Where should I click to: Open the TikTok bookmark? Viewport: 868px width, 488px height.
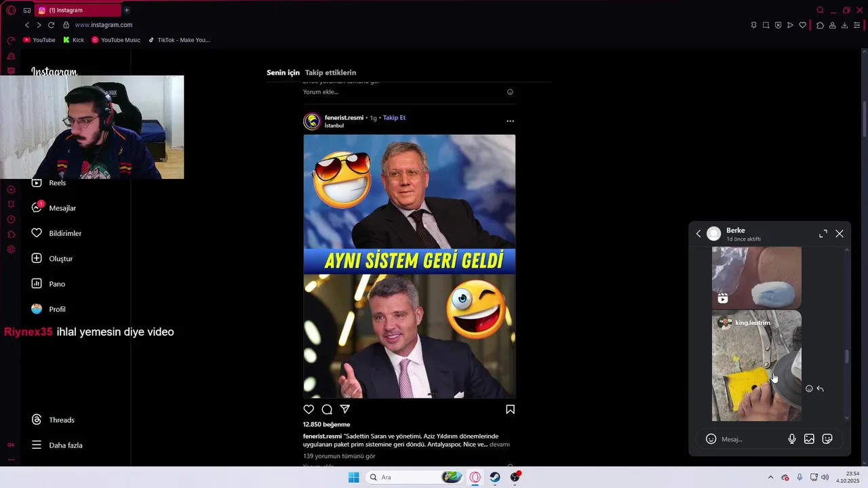(x=179, y=40)
